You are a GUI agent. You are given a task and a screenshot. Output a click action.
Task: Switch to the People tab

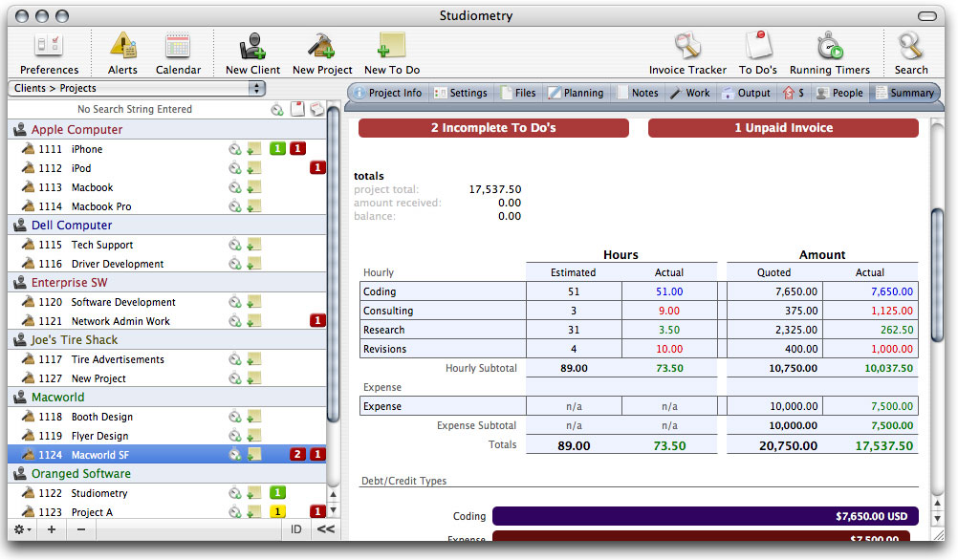840,93
